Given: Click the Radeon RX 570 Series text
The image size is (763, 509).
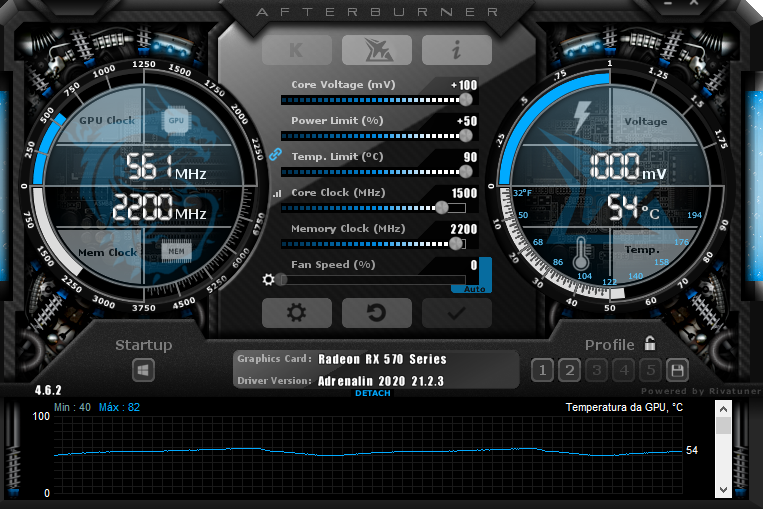Looking at the screenshot, I should pos(382,359).
